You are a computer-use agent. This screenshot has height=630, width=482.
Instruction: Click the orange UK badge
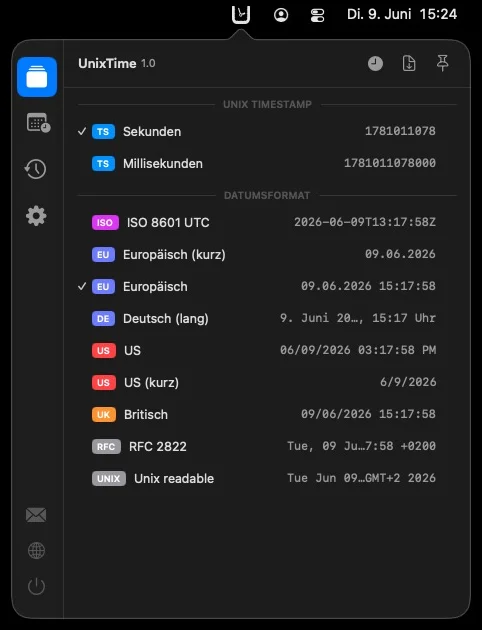(x=104, y=415)
